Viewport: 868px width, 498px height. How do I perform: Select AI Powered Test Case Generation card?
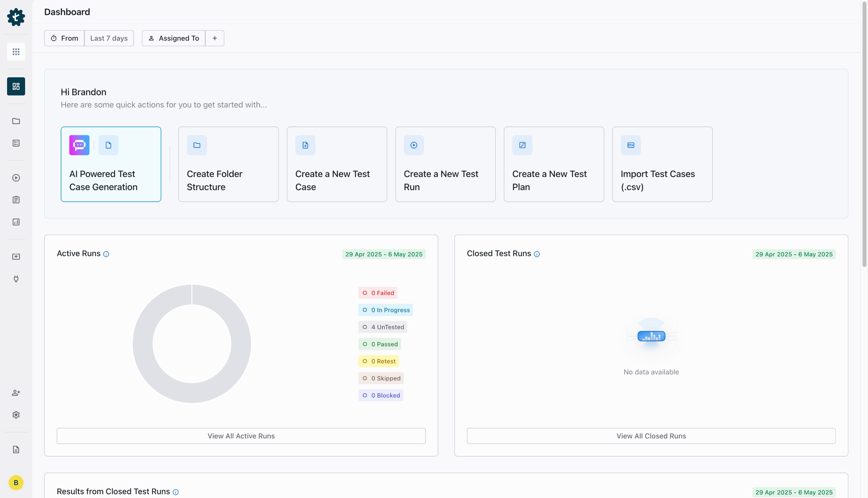tap(111, 164)
